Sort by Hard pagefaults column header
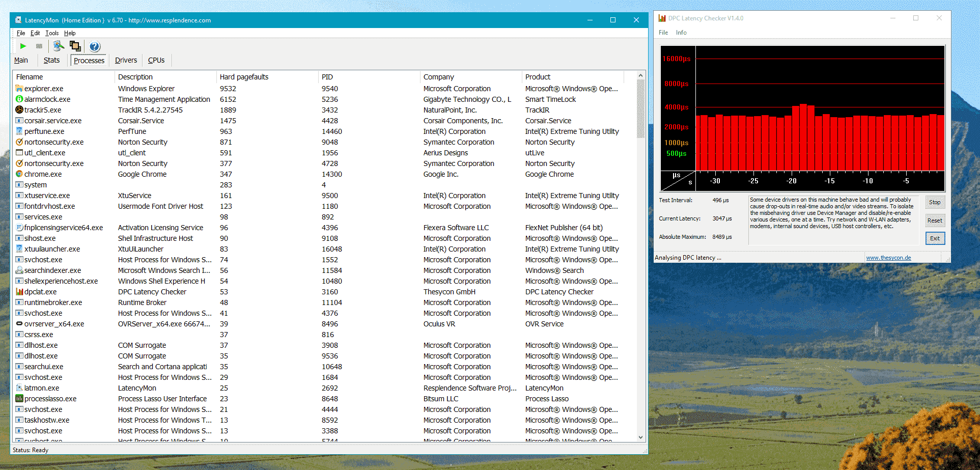The image size is (980, 470). (244, 77)
